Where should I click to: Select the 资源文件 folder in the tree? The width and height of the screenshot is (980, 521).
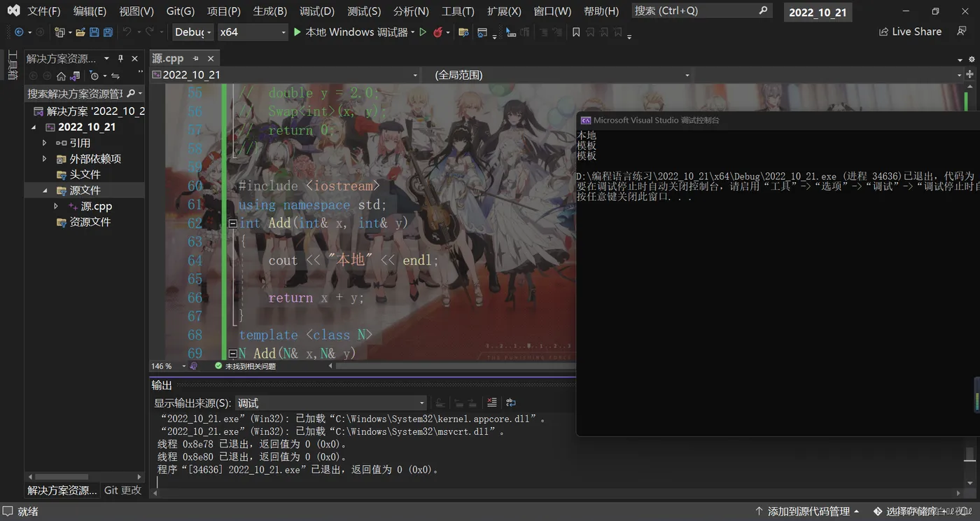(x=85, y=222)
